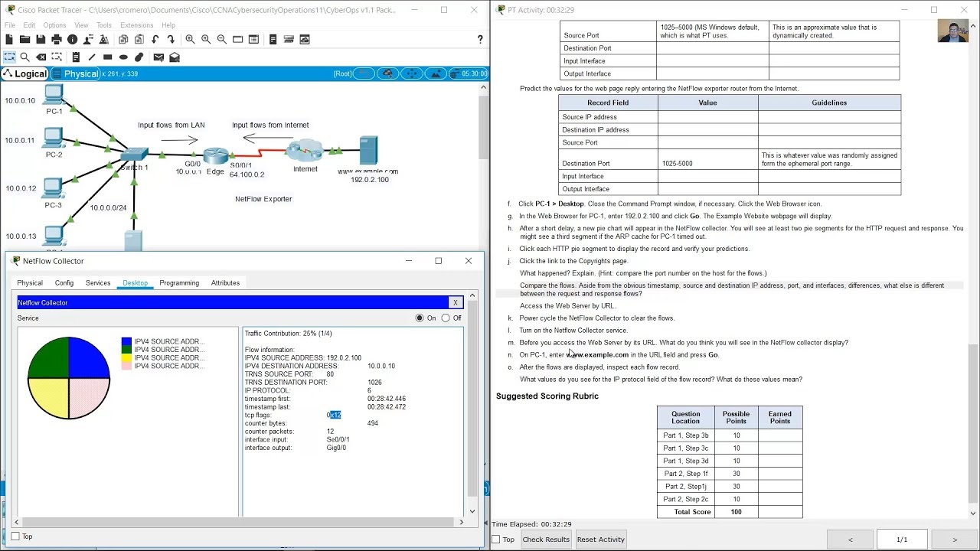Choose the Draw Freeform tool

(139, 57)
